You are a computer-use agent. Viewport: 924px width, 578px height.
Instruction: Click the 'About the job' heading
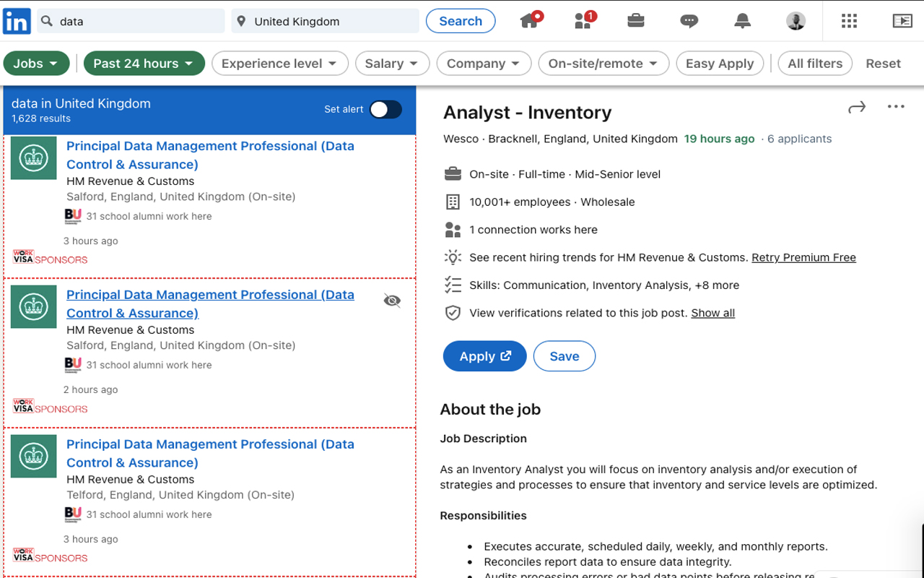490,409
